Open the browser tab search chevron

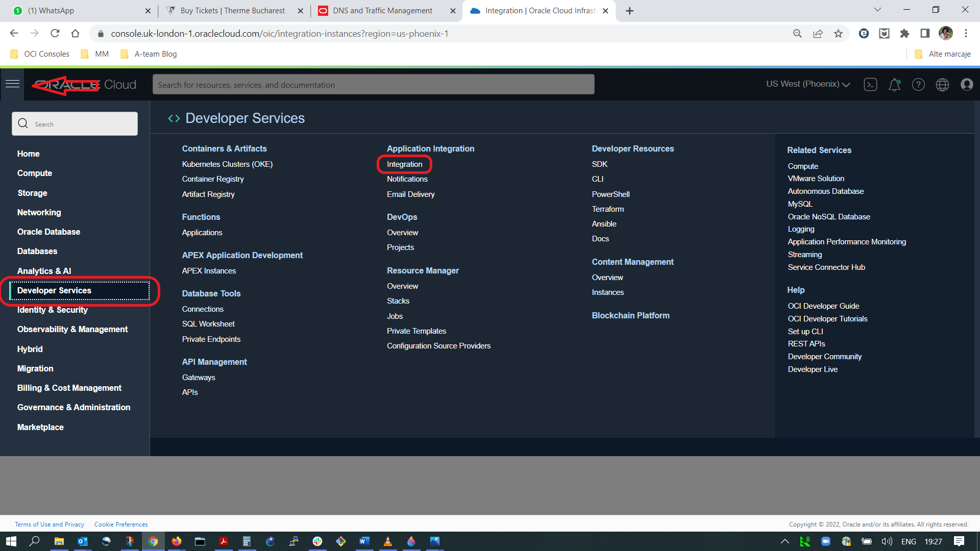coord(877,10)
